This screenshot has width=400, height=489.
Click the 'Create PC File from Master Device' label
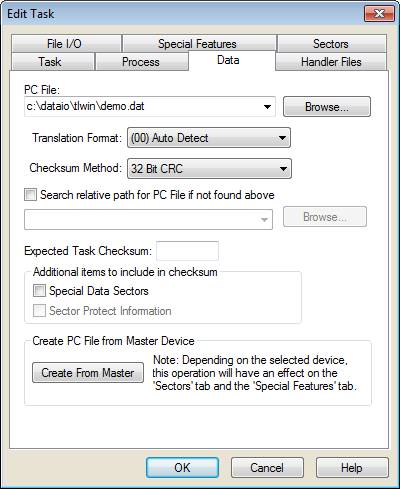click(113, 341)
